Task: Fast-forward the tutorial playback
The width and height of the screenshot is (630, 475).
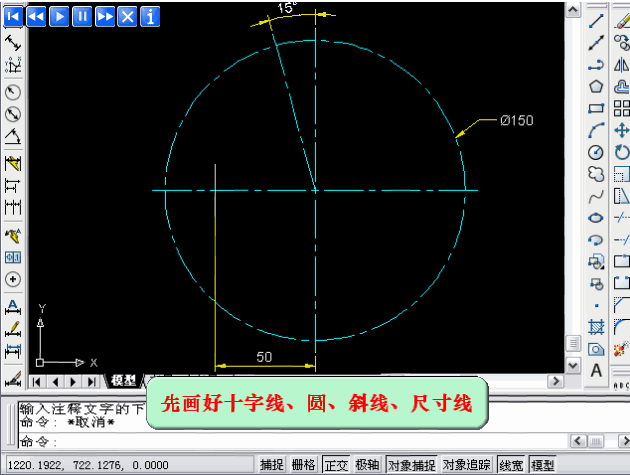Action: pyautogui.click(x=104, y=17)
